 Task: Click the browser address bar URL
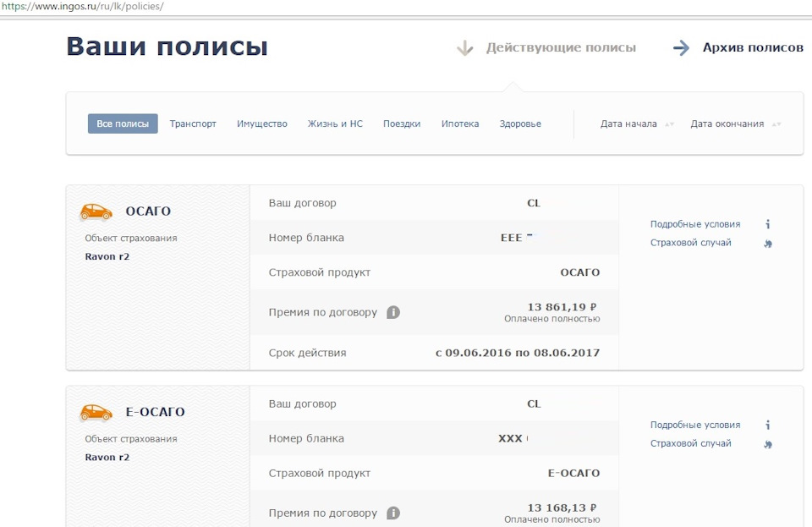[82, 7]
